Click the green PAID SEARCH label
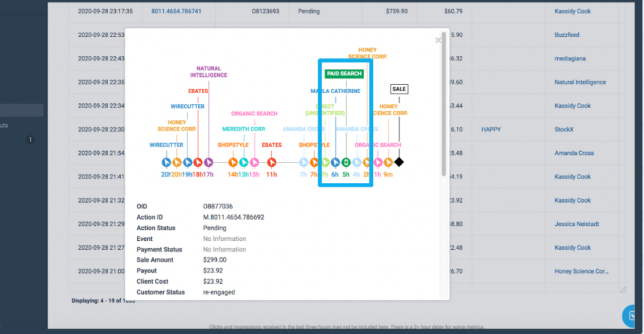 [344, 74]
